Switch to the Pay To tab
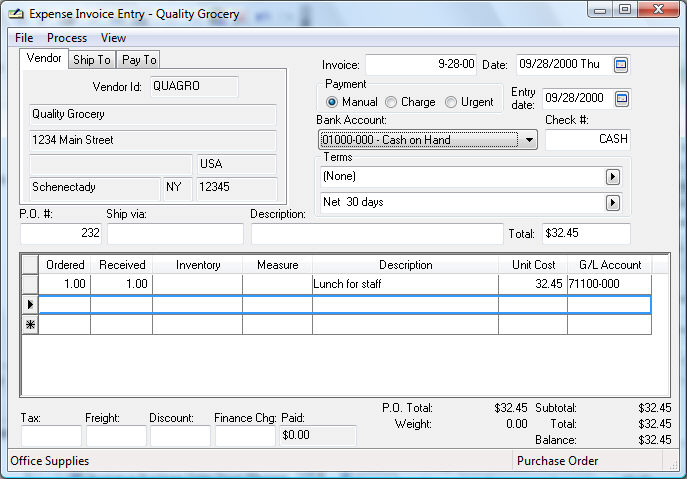The width and height of the screenshot is (687, 479). (x=139, y=60)
